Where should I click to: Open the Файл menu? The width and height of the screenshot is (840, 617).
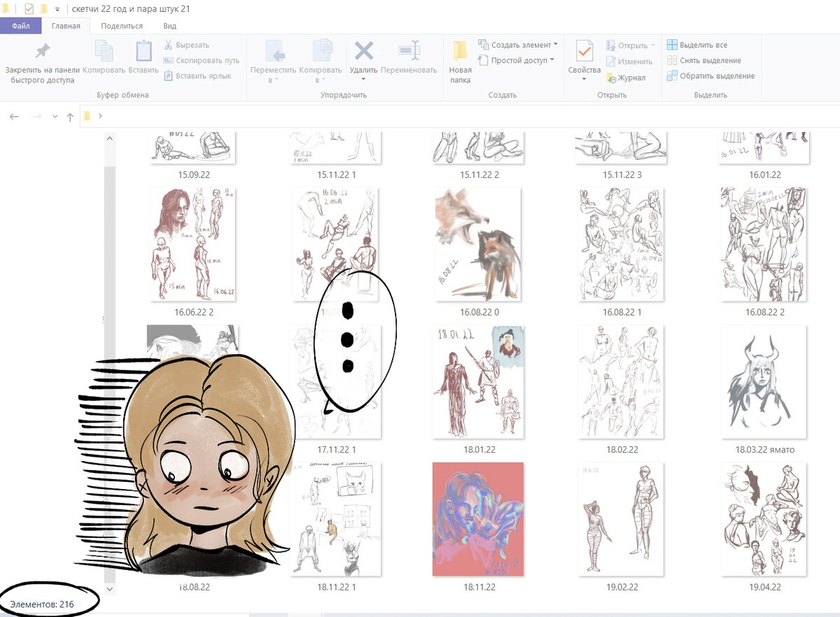pos(20,26)
